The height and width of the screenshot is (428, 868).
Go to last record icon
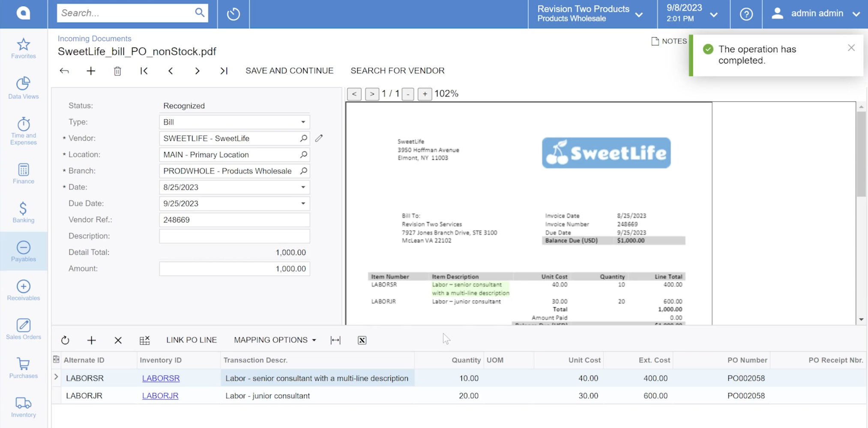pos(224,71)
